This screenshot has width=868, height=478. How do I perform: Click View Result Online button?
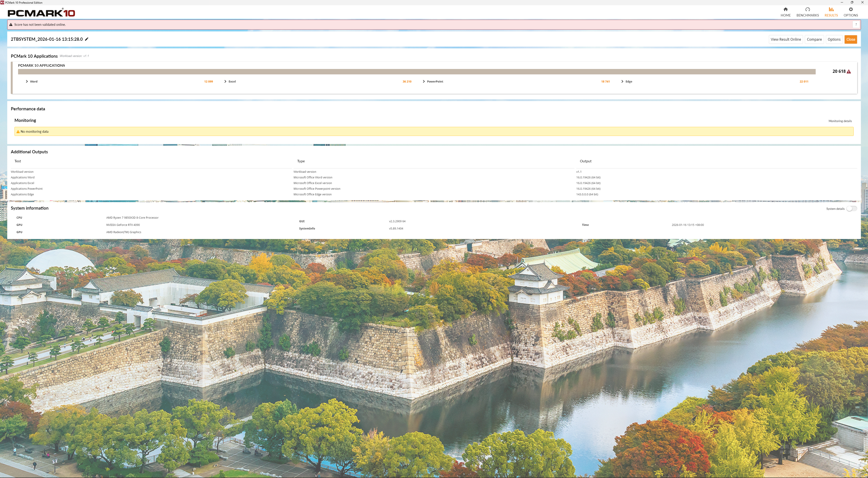pos(785,39)
